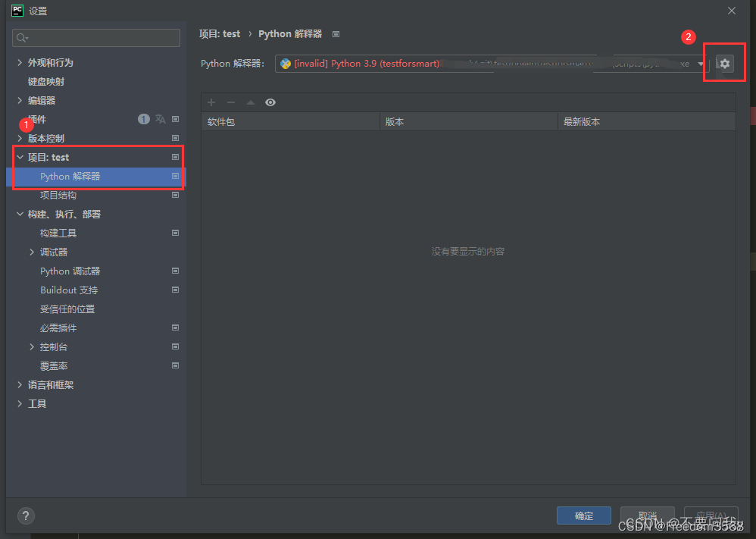Close the settings dialog

[732, 11]
